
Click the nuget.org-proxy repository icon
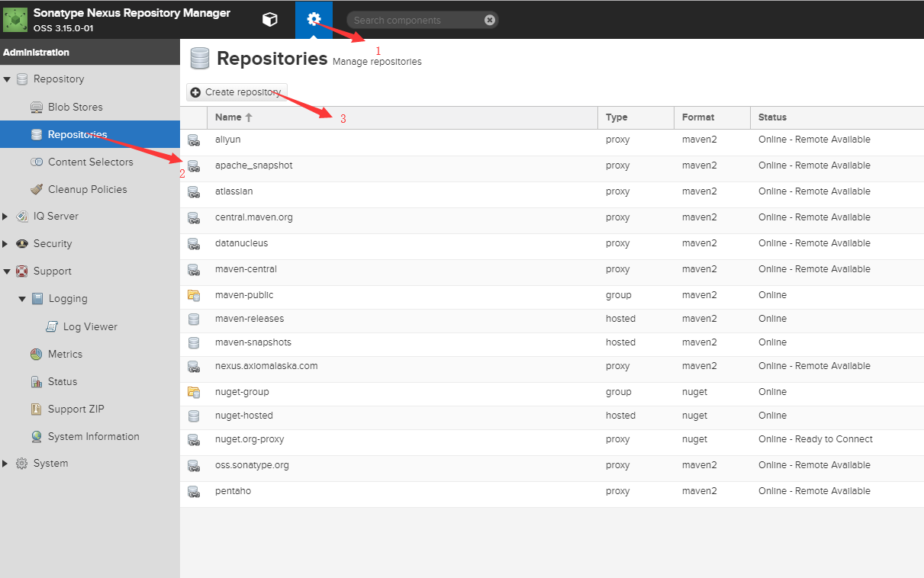(x=194, y=440)
